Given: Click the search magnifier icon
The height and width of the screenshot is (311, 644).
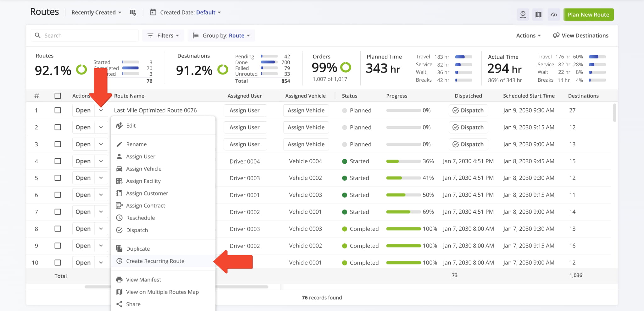Looking at the screenshot, I should tap(38, 35).
